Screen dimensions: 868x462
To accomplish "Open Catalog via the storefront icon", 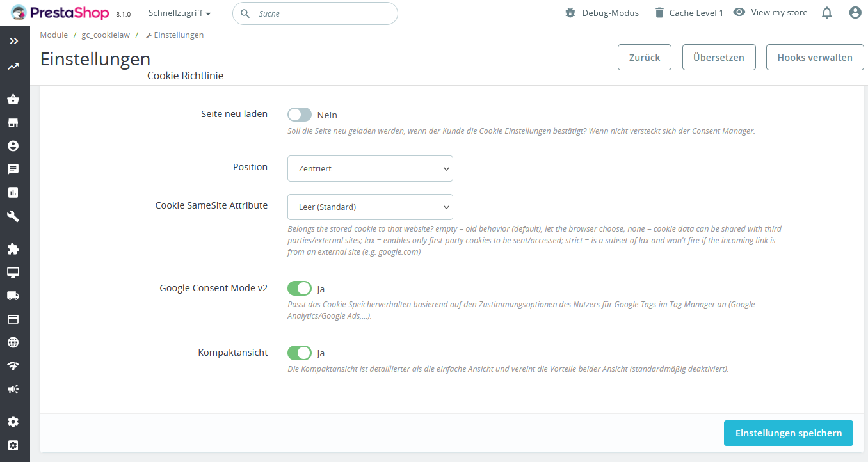I will (13, 123).
